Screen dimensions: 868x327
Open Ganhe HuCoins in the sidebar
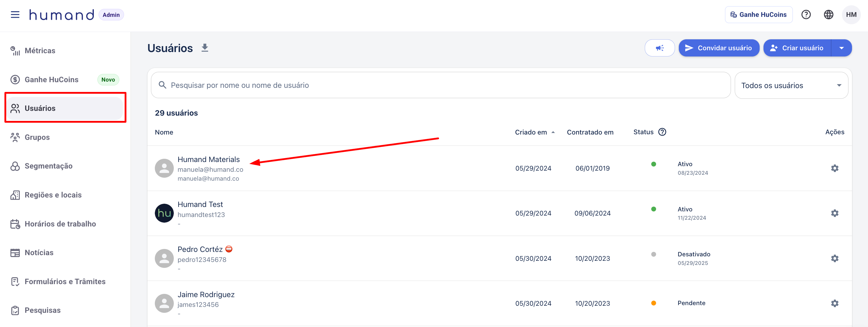point(65,80)
